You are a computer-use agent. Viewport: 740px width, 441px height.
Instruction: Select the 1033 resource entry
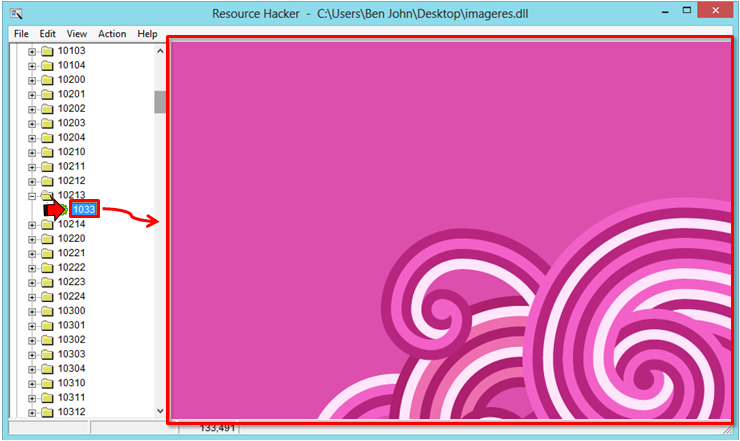tap(84, 209)
